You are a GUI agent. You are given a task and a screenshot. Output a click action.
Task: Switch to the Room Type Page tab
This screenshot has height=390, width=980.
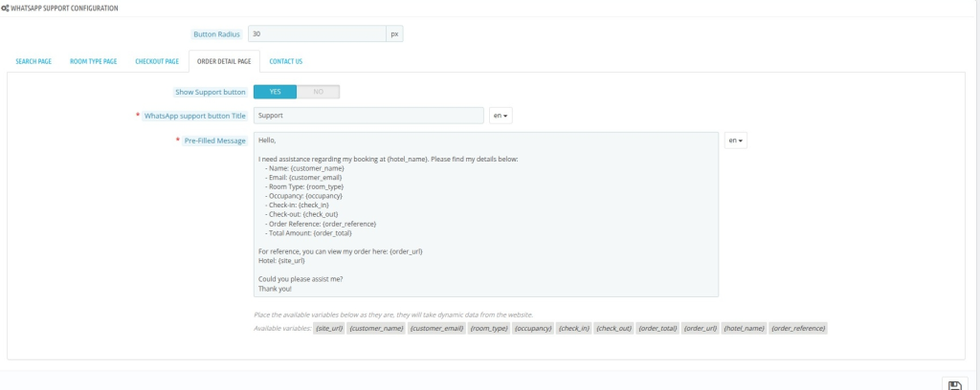click(93, 61)
